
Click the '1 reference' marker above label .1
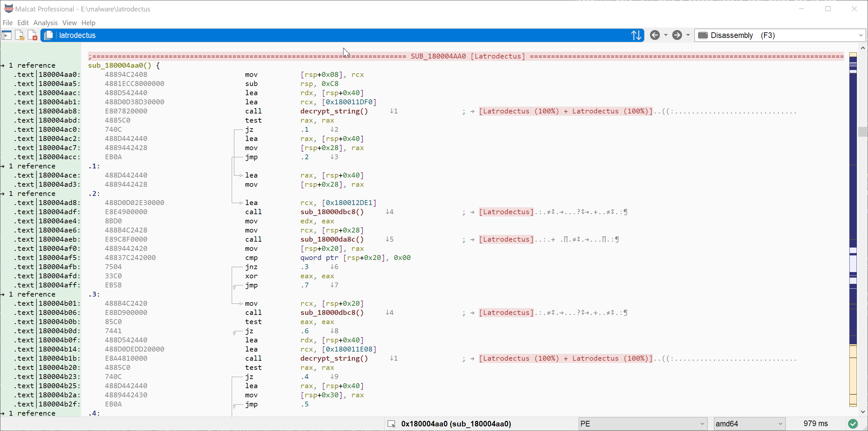tap(32, 166)
